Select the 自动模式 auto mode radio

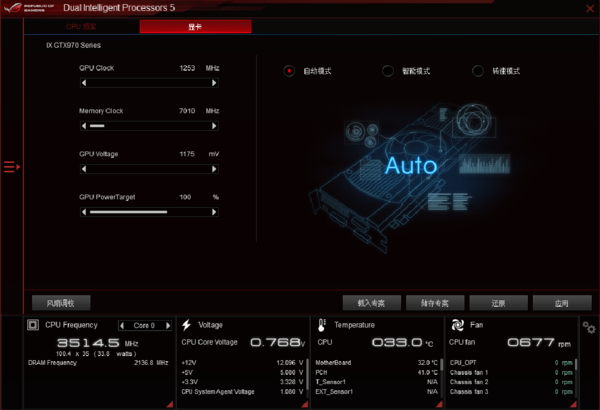tap(289, 71)
